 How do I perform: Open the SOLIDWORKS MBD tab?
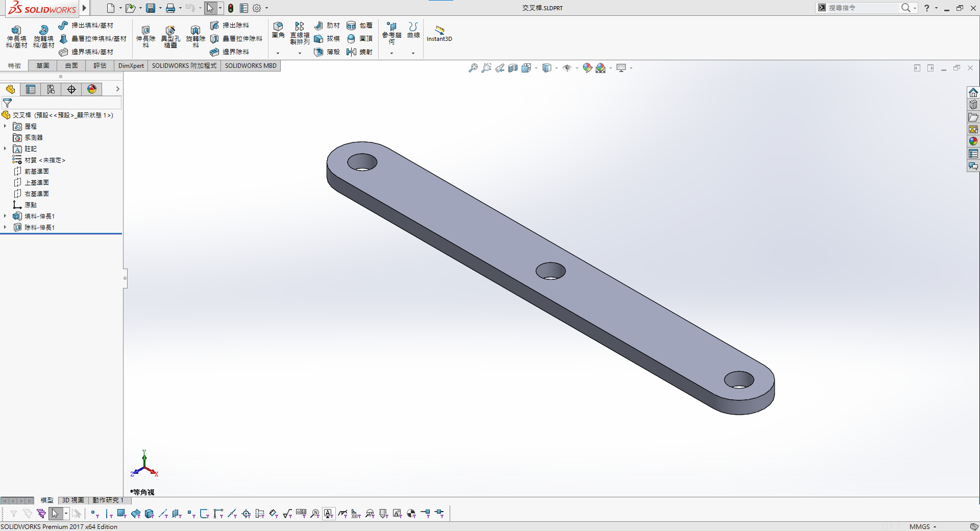[251, 66]
